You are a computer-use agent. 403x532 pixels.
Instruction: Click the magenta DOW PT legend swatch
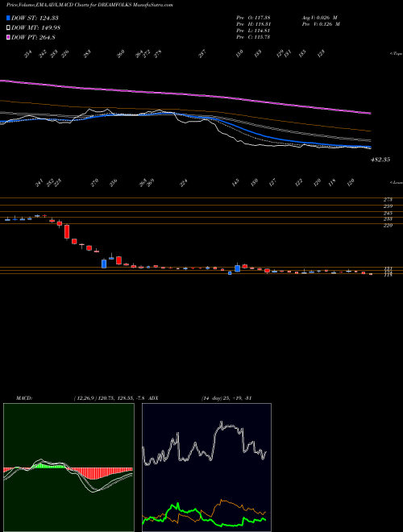8,37
